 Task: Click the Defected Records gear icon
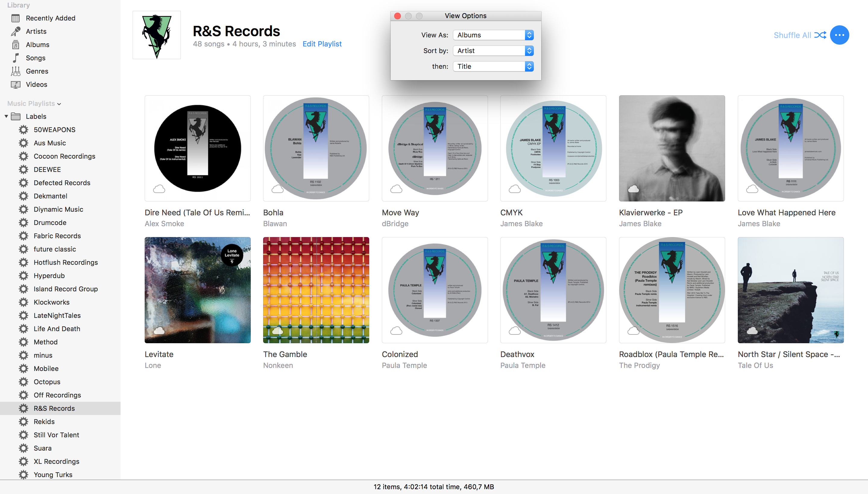[24, 182]
